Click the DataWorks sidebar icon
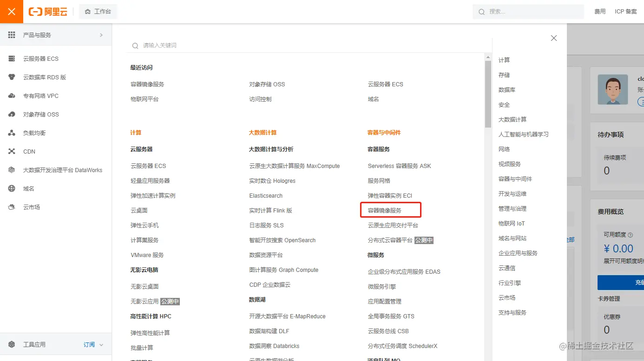The height and width of the screenshot is (361, 644). point(12,170)
